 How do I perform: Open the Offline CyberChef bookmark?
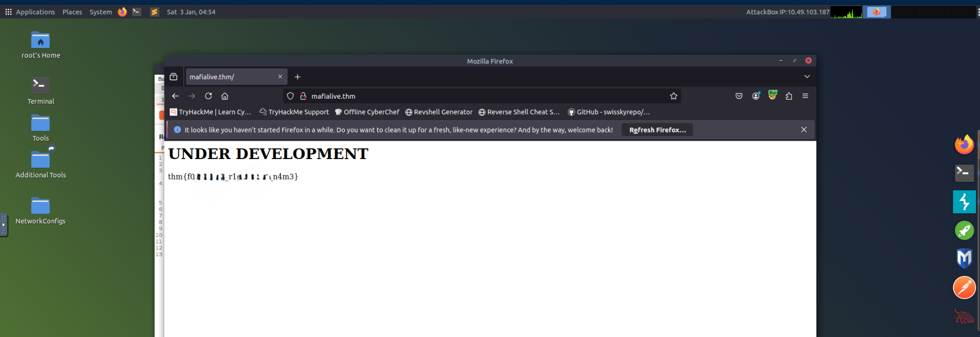367,112
